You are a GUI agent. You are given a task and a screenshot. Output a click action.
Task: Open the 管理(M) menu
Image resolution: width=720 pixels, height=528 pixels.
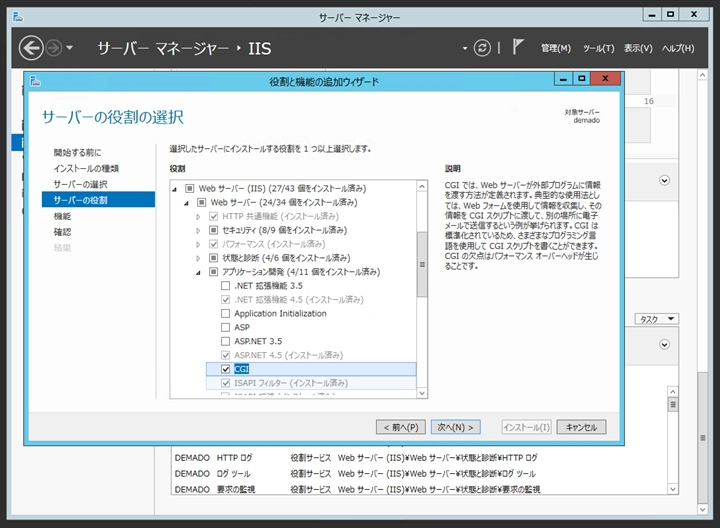(556, 48)
